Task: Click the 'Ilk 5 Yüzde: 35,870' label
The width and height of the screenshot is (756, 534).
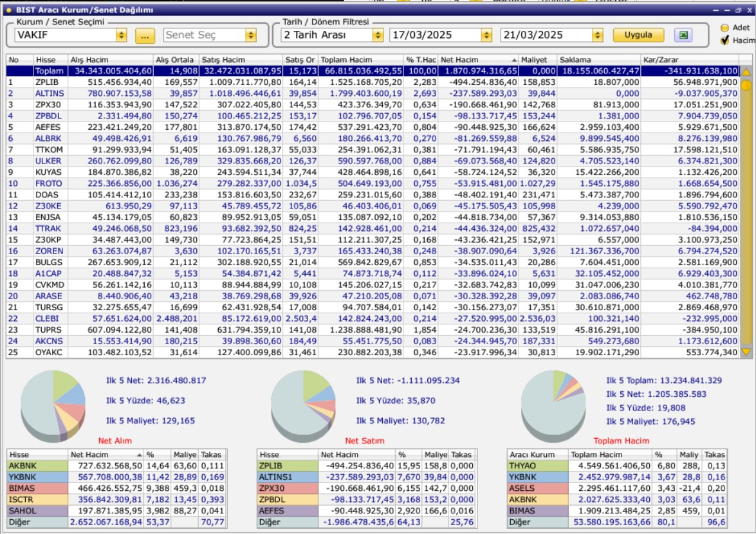Action: (x=395, y=400)
